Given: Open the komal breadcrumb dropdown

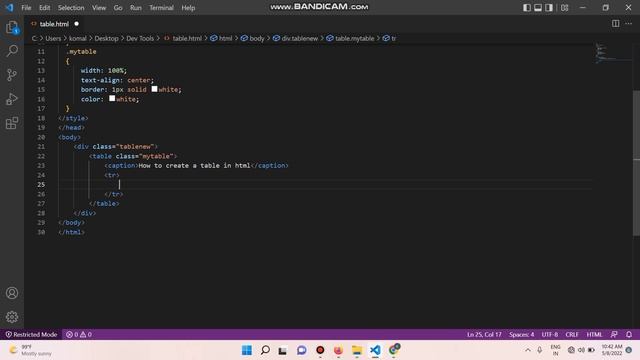Looking at the screenshot, I should click(x=78, y=38).
